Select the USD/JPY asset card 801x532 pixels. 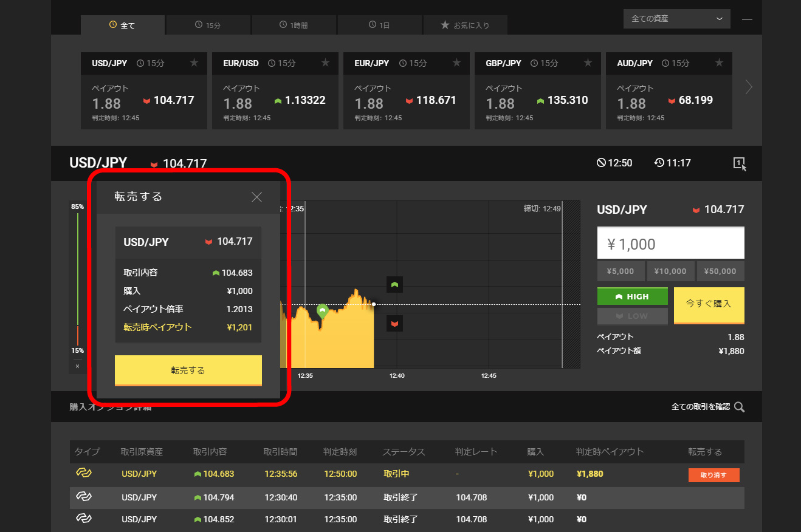144,90
